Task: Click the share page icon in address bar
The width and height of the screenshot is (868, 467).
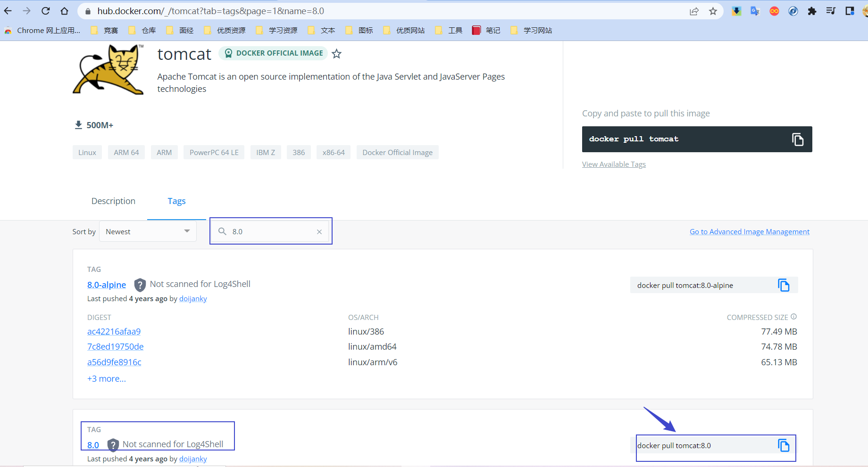Action: pos(694,11)
